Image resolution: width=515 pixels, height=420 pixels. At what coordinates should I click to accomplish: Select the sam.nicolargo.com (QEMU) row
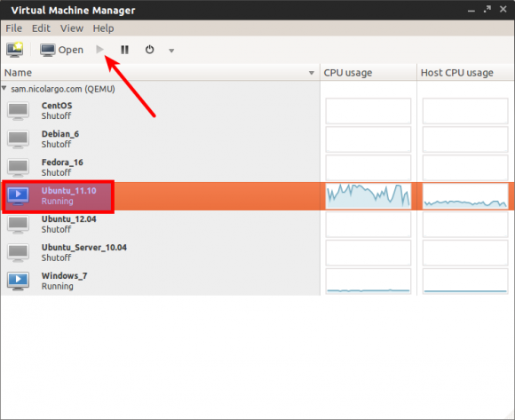[161, 89]
